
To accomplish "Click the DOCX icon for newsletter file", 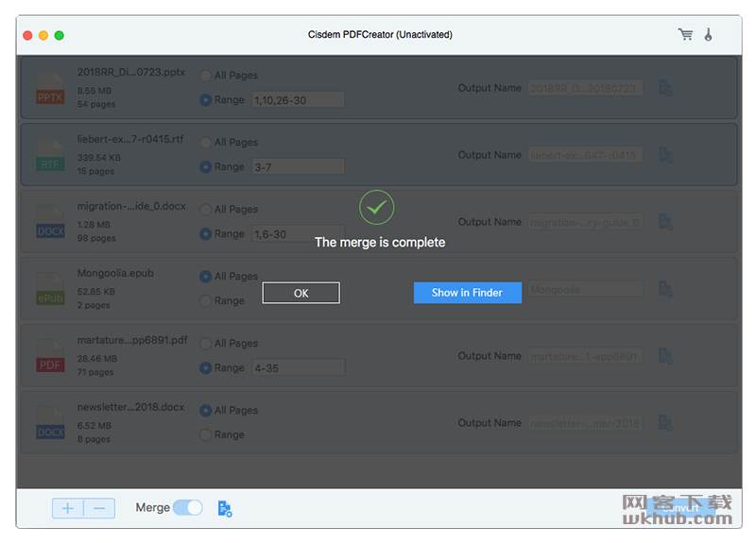I will (x=50, y=422).
